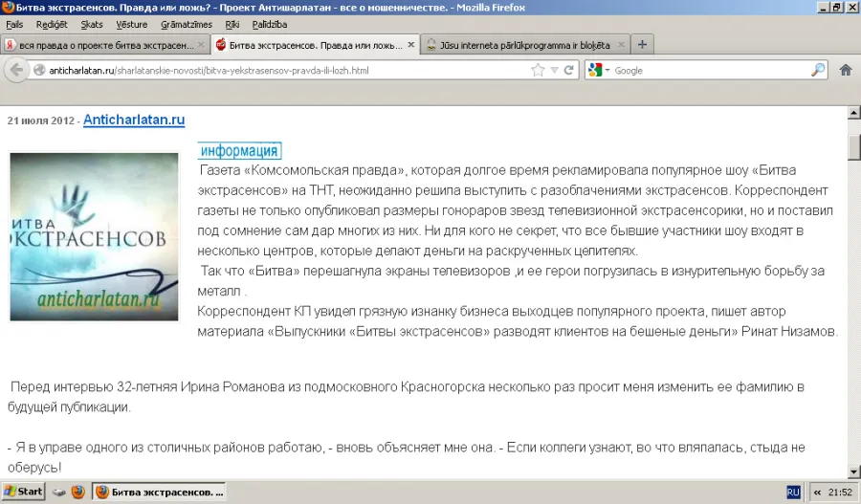Select the Битва экстрасенсов. Правда или ложь tab

point(315,45)
